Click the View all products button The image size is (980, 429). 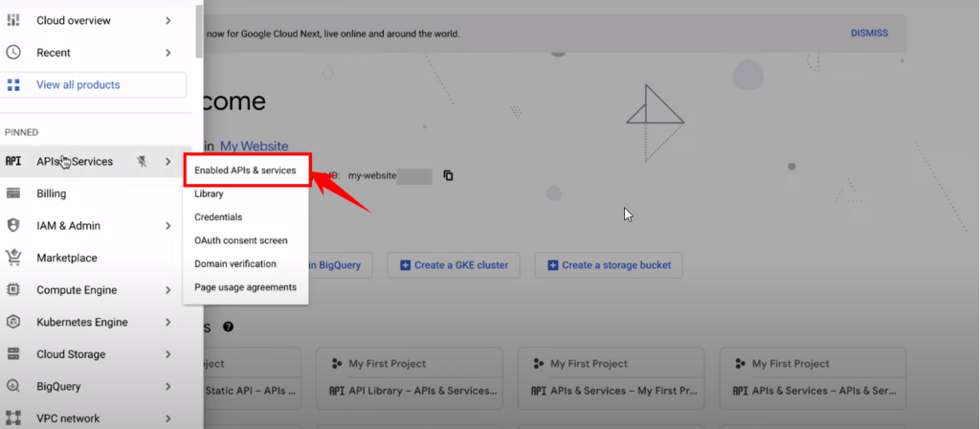(x=93, y=85)
